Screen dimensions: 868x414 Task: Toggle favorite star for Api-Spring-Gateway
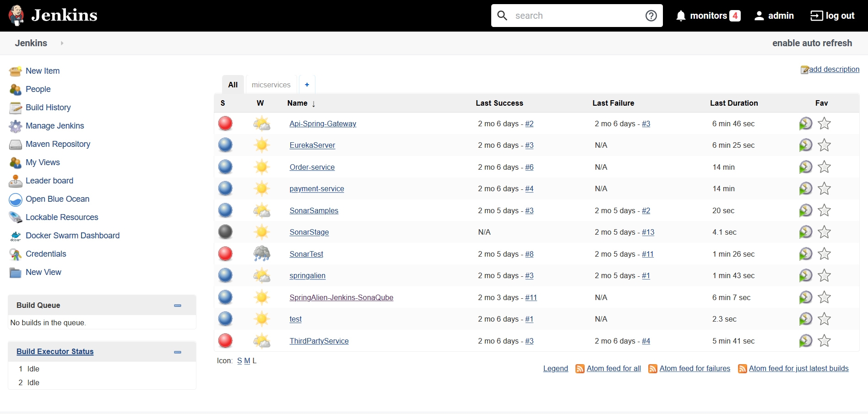click(x=824, y=123)
